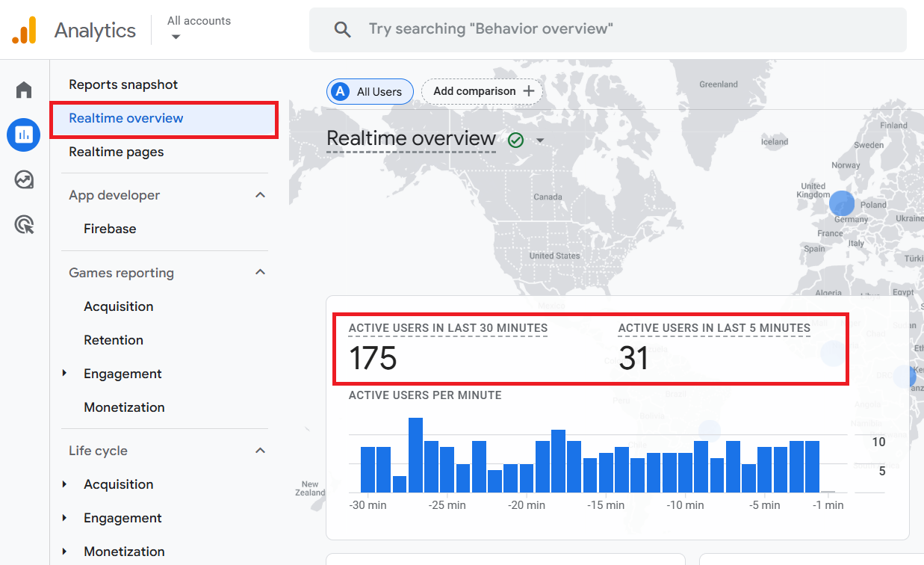Click the blue 'A' All Users badge
This screenshot has height=565, width=924.
pos(341,92)
